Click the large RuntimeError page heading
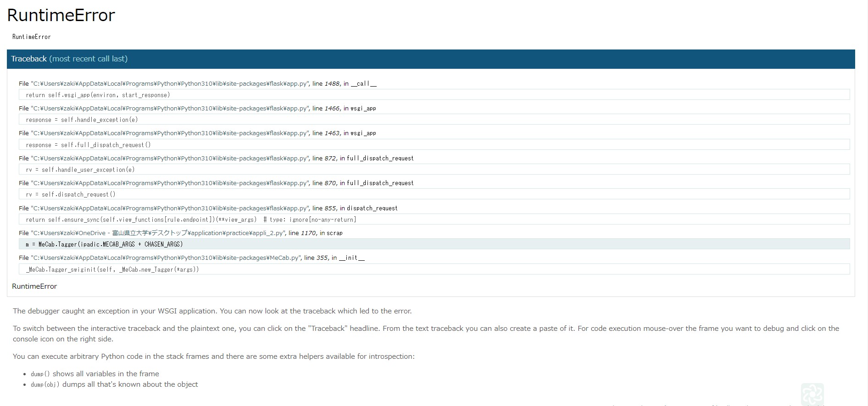Screen dimensions: 868x406 pyautogui.click(x=61, y=15)
